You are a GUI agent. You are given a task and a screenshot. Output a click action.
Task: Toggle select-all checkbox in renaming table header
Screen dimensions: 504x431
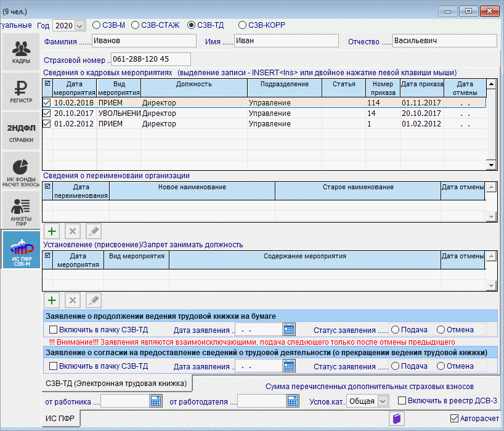pyautogui.click(x=47, y=186)
